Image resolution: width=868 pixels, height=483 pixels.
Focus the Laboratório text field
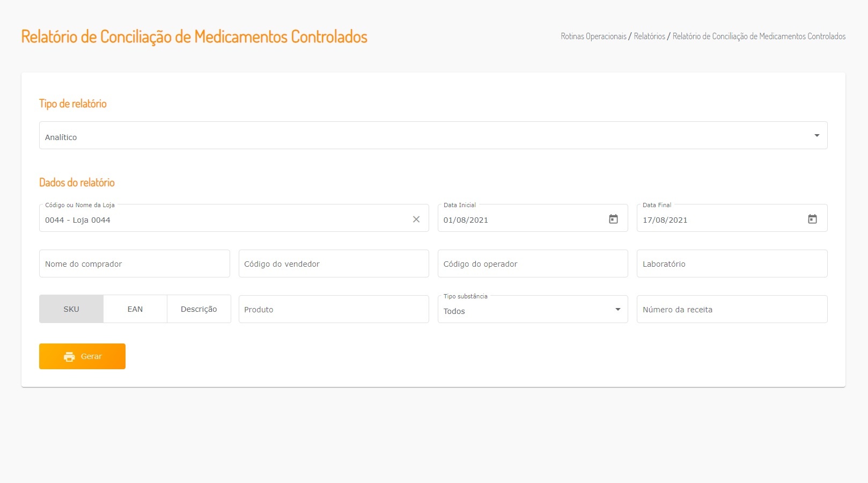tap(732, 264)
